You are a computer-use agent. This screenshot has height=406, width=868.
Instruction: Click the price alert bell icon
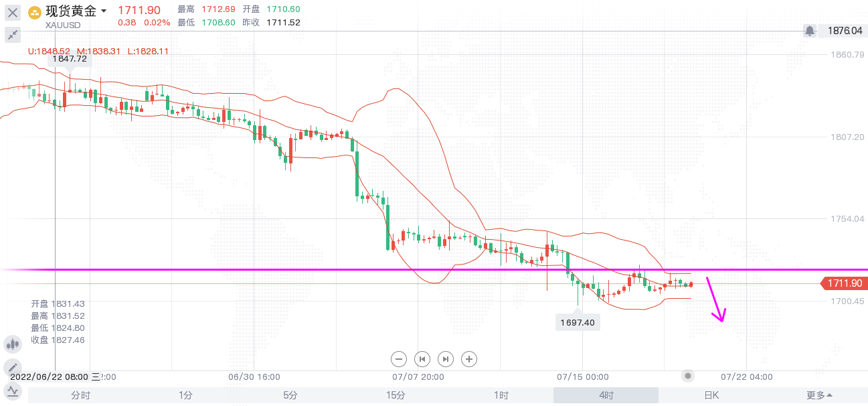click(x=810, y=31)
